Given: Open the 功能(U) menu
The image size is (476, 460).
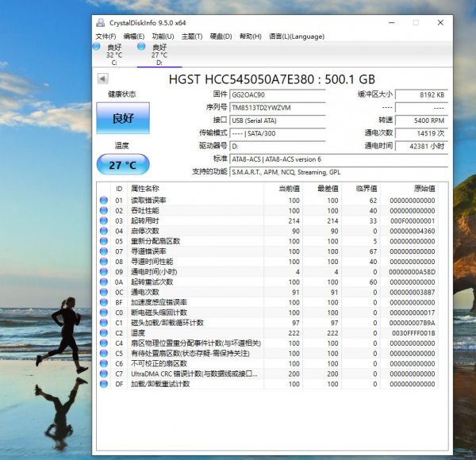Looking at the screenshot, I should click(163, 36).
